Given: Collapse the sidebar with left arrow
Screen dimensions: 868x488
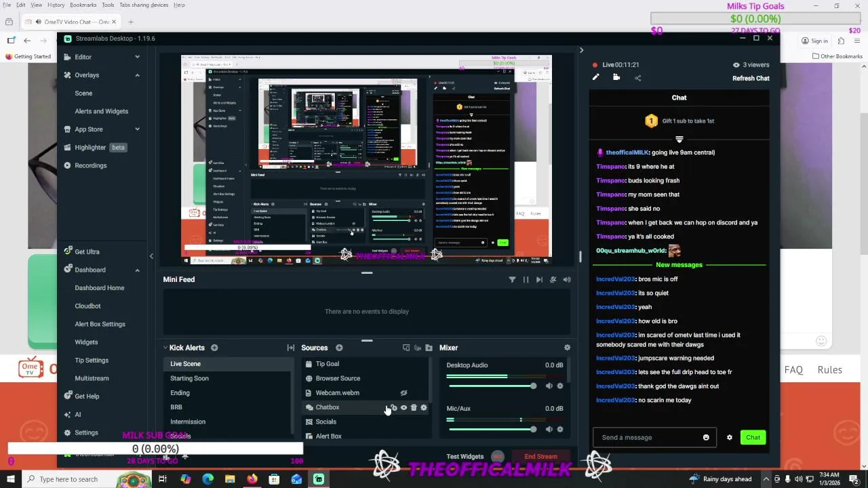Looking at the screenshot, I should pos(151,256).
